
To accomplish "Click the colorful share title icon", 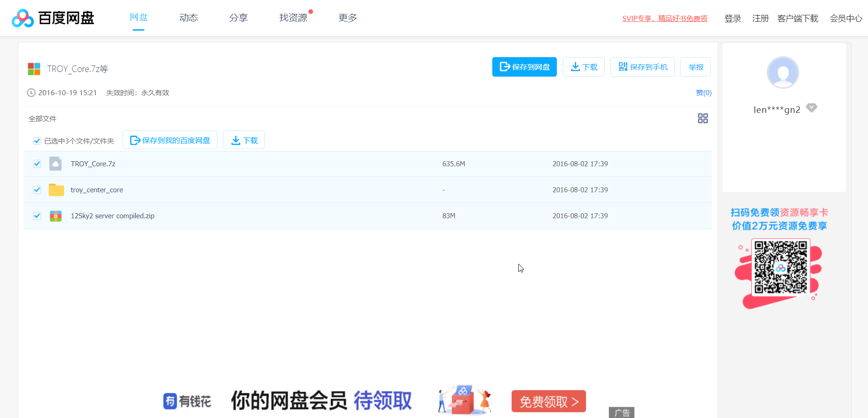I will (x=34, y=69).
